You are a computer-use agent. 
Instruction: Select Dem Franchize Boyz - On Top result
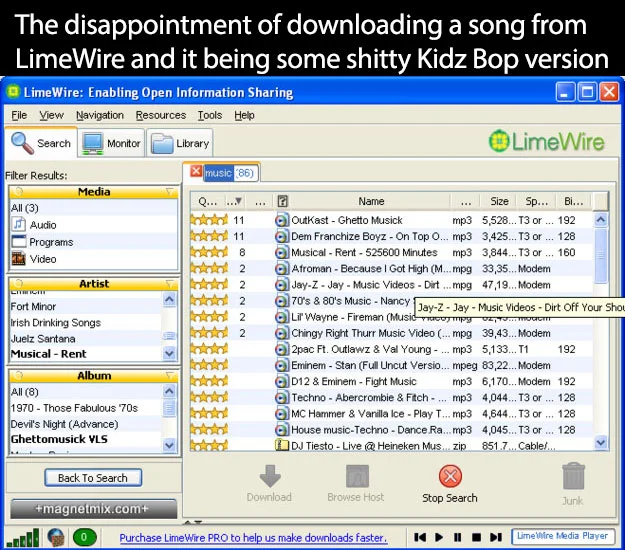tap(391, 236)
